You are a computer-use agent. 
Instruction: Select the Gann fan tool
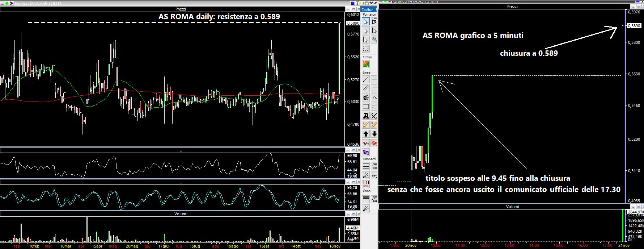pyautogui.click(x=366, y=208)
